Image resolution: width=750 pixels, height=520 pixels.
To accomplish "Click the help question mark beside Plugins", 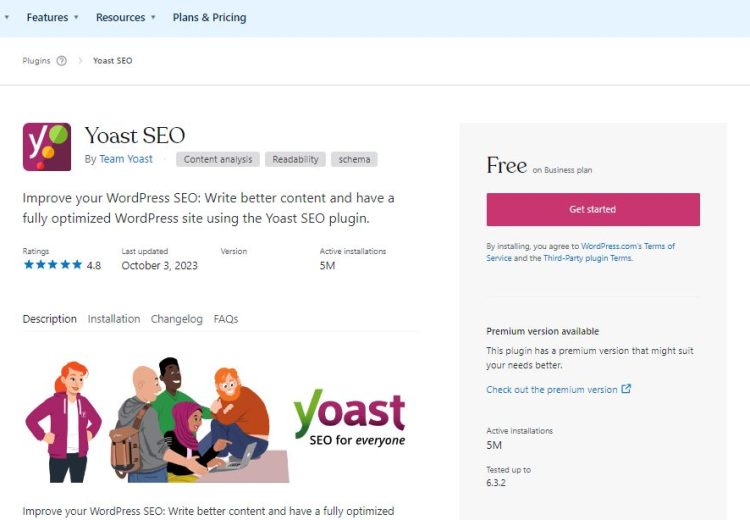I will 62,61.
